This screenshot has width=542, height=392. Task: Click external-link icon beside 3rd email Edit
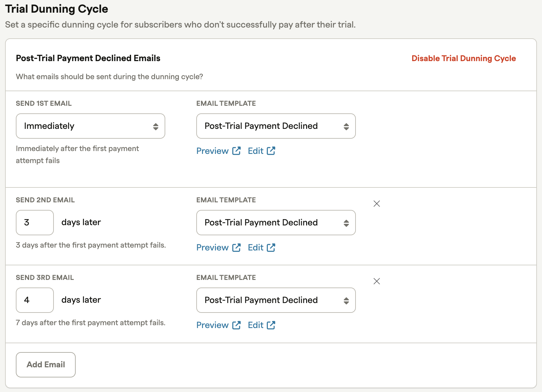point(271,325)
